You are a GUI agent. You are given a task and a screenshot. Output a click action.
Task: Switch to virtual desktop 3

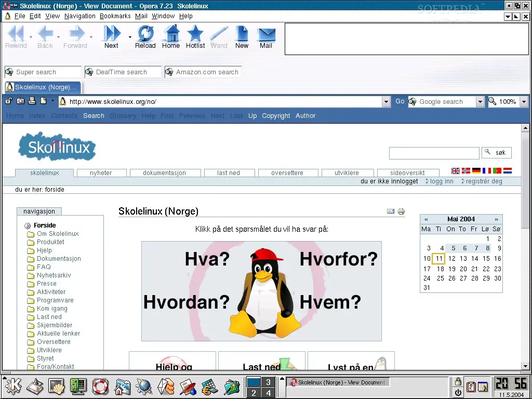coord(268,382)
